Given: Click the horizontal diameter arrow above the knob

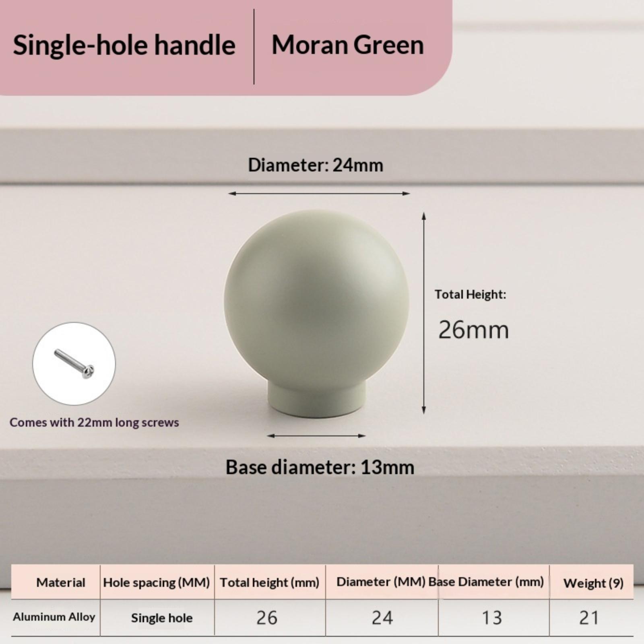Looking at the screenshot, I should 319,194.
